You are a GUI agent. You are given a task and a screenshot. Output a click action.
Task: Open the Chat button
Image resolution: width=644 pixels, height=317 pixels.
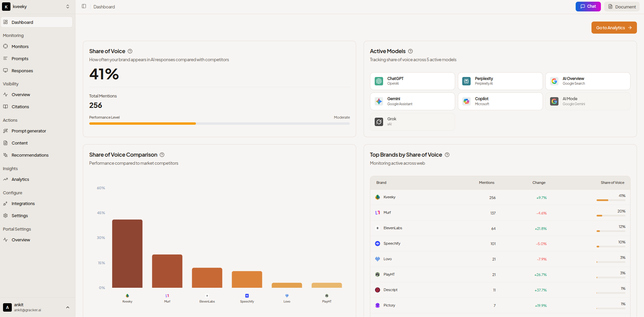tap(588, 7)
